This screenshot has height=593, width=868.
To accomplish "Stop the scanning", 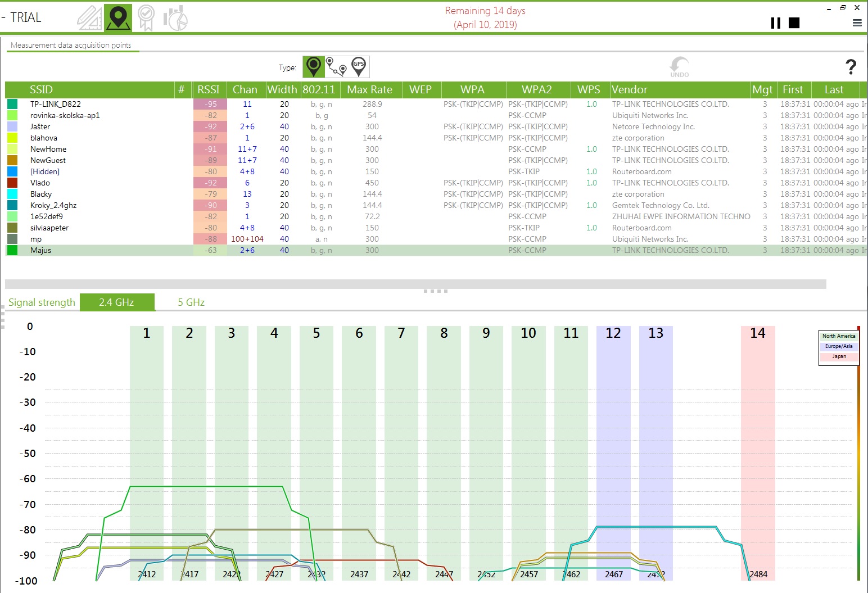I will pos(794,23).
